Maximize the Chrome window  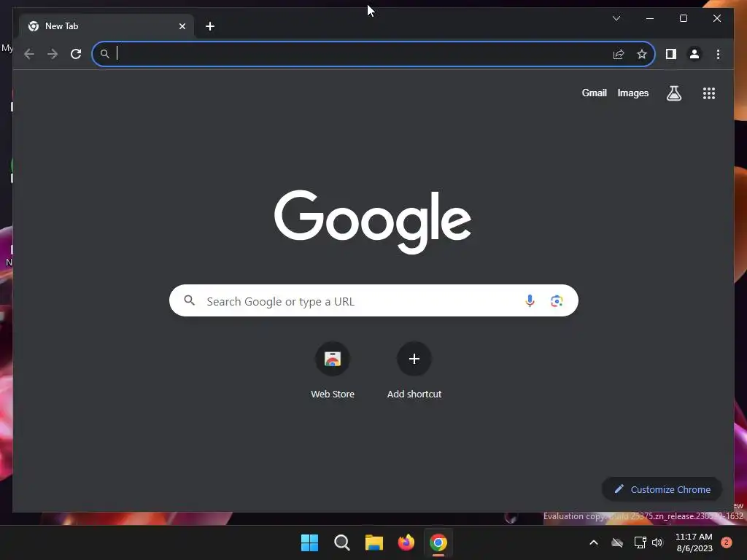[683, 18]
